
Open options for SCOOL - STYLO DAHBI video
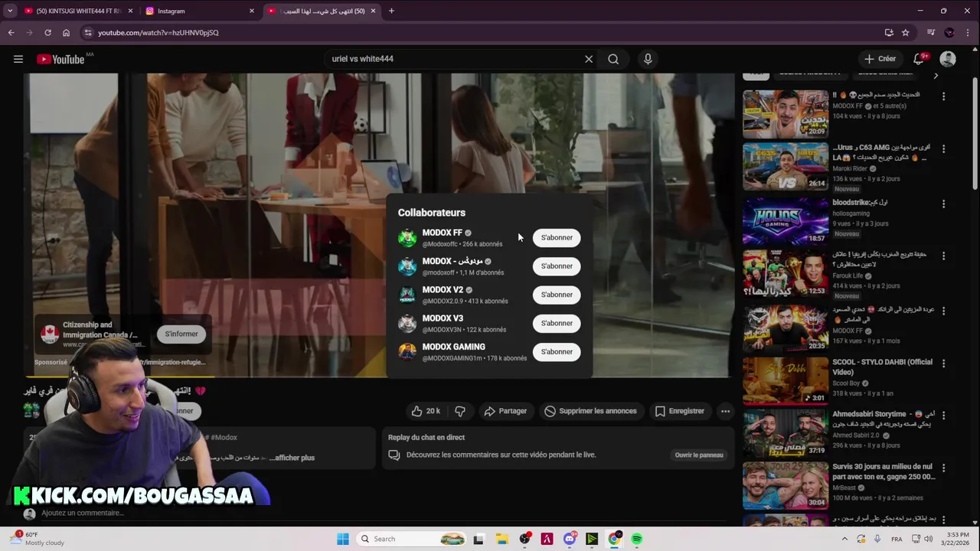click(x=943, y=364)
